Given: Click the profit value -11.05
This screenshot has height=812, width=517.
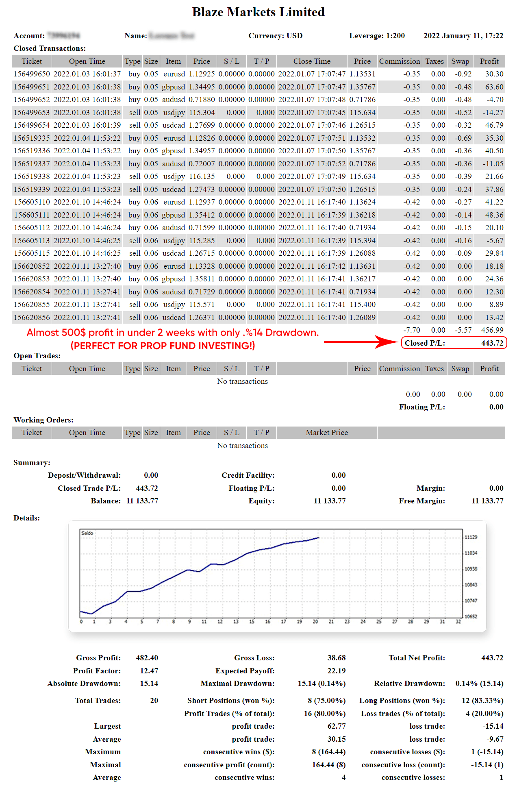Looking at the screenshot, I should tap(493, 164).
